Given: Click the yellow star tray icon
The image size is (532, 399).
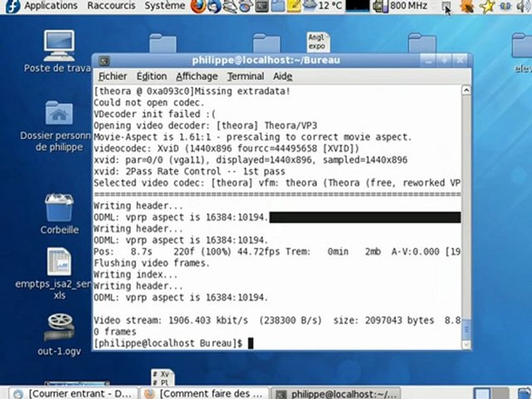Looking at the screenshot, I should [487, 7].
